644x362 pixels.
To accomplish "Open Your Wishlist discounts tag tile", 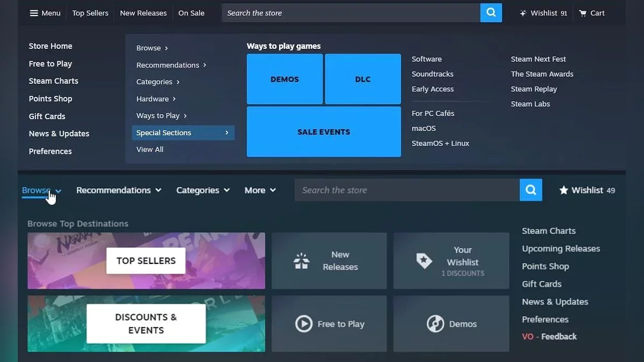I will tap(451, 261).
